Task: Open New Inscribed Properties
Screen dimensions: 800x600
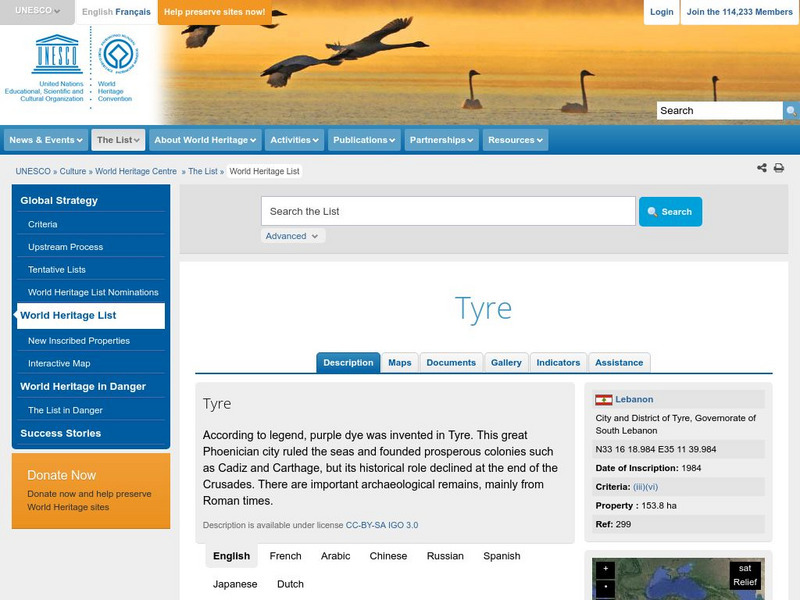Action: tap(79, 341)
